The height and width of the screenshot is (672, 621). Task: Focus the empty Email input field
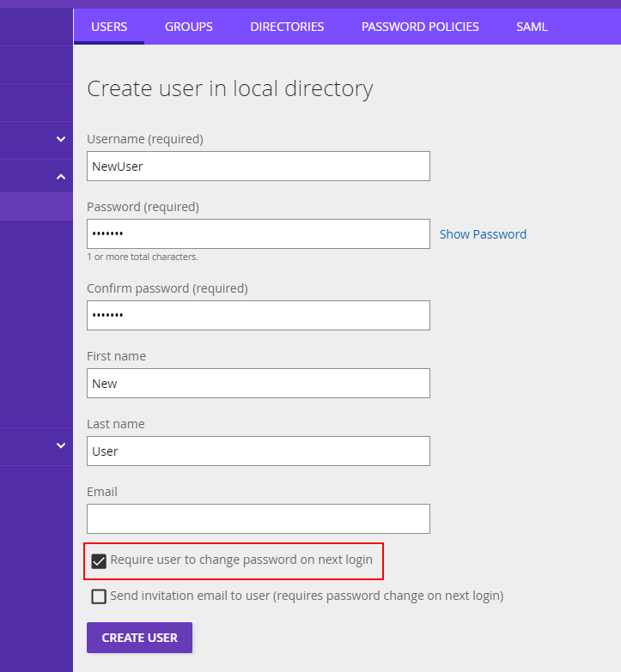(x=258, y=519)
